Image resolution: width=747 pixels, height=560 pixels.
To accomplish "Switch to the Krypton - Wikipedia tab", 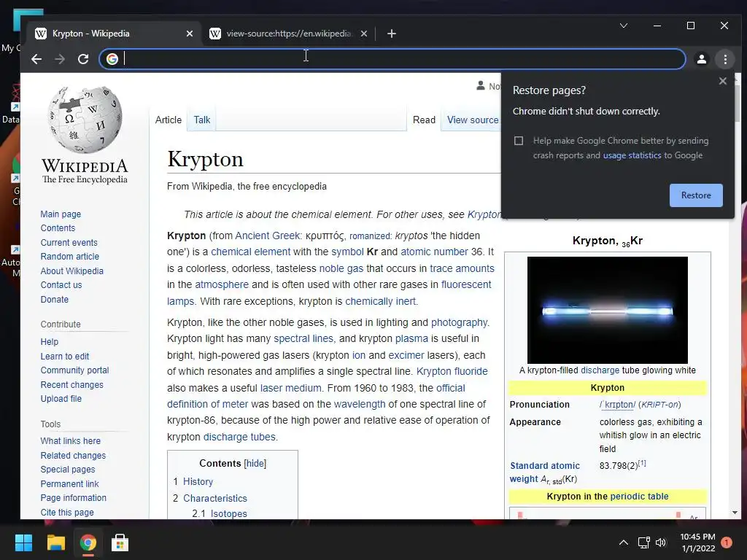I will (112, 34).
